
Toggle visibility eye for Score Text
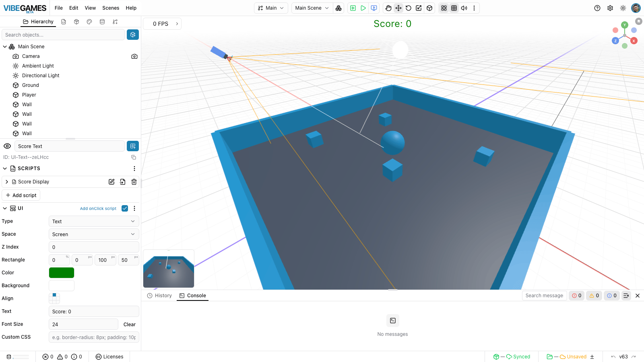[x=7, y=146]
